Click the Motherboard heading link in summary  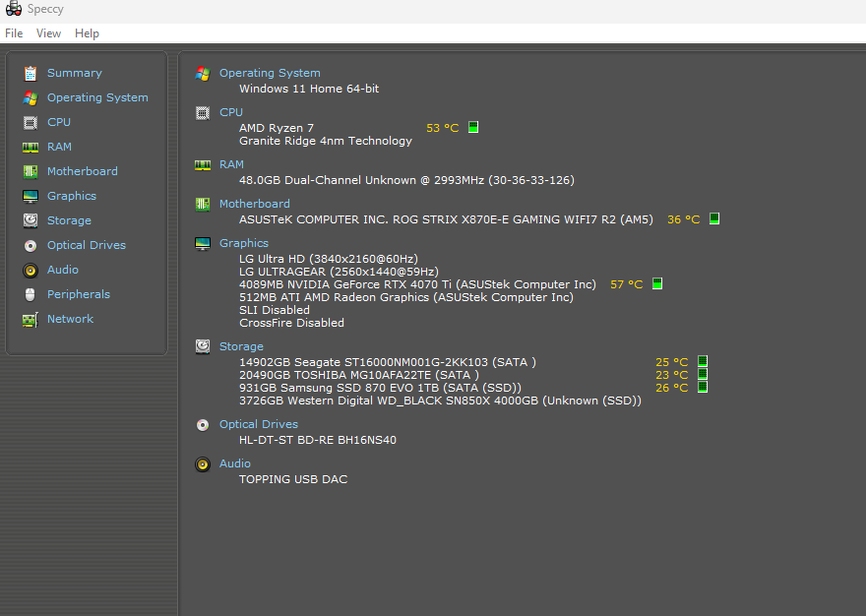click(255, 204)
